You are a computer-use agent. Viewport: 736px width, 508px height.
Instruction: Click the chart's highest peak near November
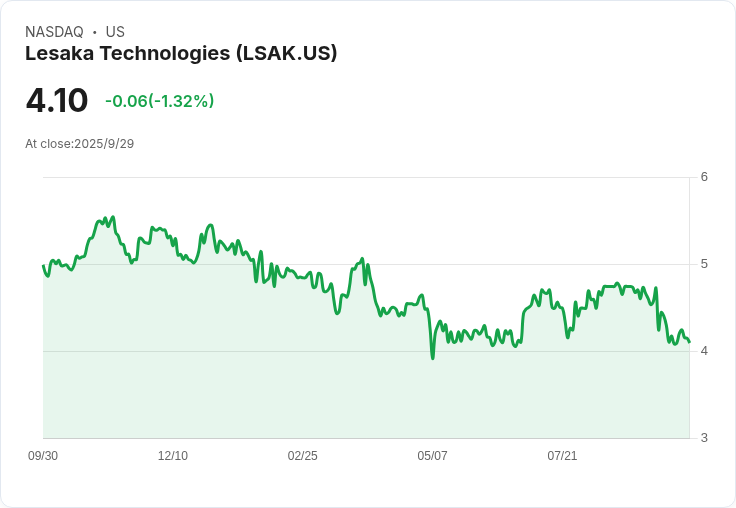click(x=113, y=217)
